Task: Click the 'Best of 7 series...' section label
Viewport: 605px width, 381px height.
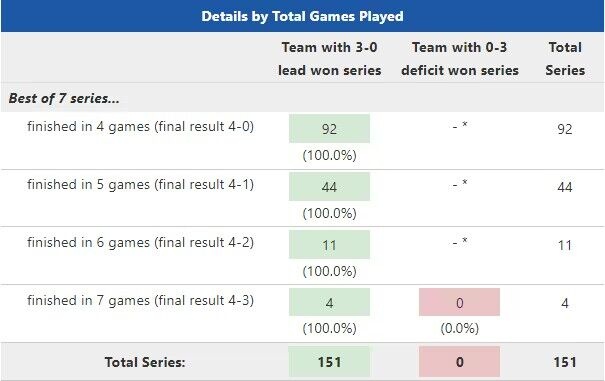Action: pyautogui.click(x=64, y=98)
